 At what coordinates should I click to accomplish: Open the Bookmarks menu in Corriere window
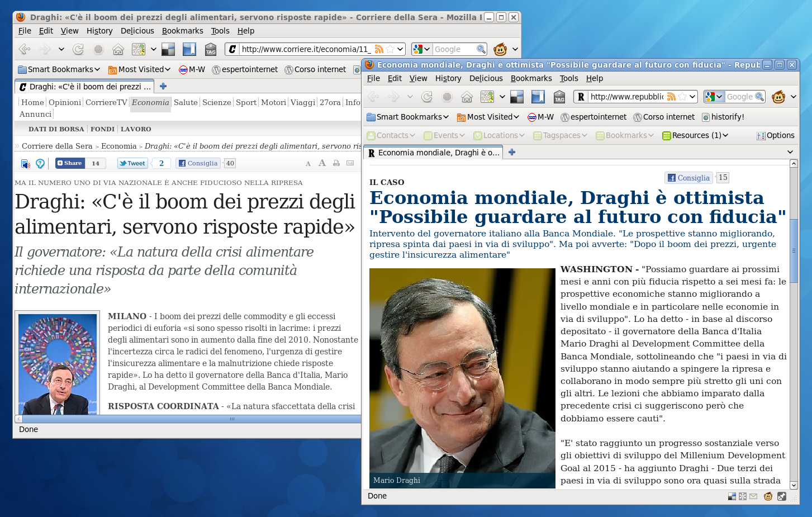pyautogui.click(x=183, y=31)
